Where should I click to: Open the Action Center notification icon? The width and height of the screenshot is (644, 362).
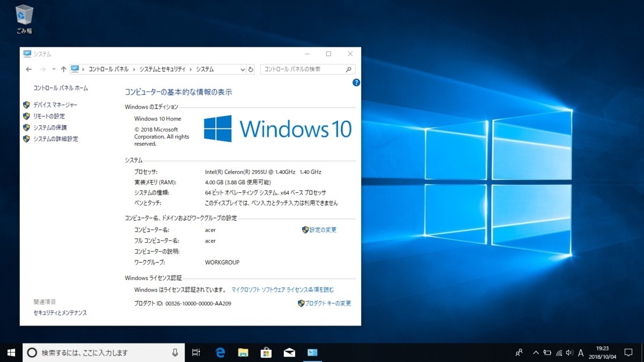point(628,352)
